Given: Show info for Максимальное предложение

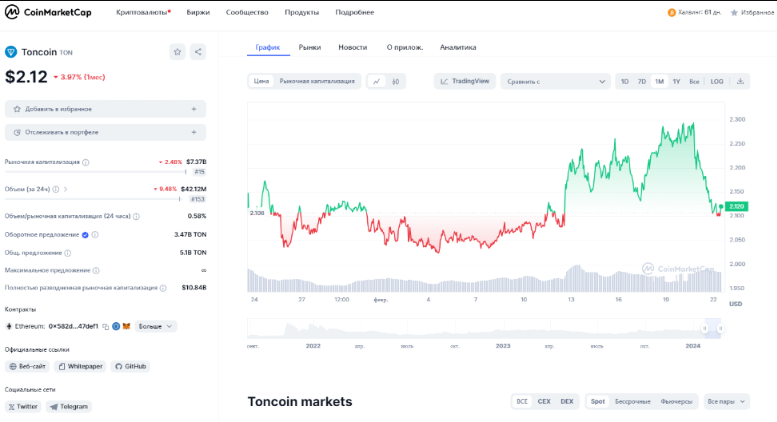Looking at the screenshot, I should click(x=96, y=270).
